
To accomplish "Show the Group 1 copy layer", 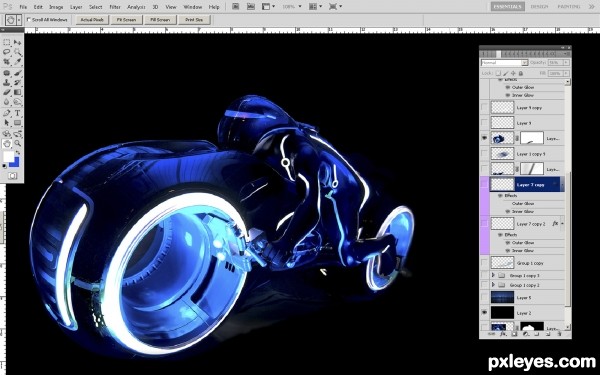I will tap(484, 263).
